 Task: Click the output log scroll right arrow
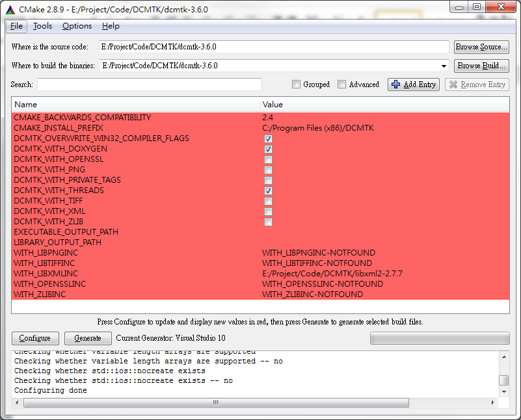point(492,402)
